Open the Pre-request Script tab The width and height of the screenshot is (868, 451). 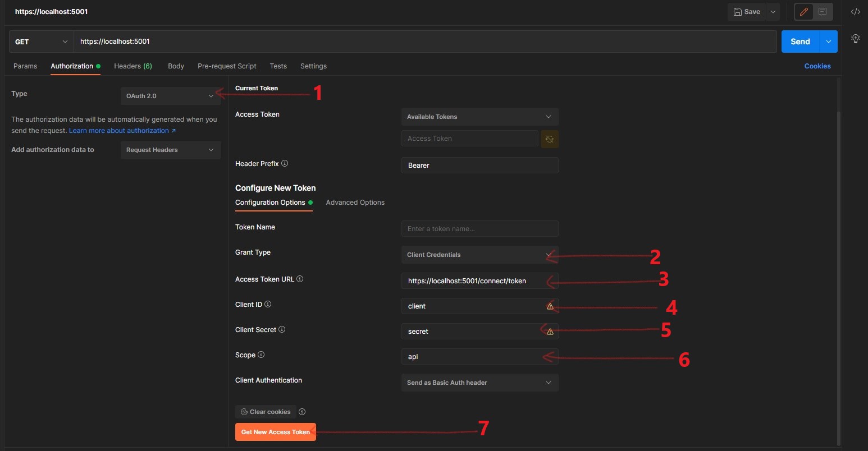(227, 66)
